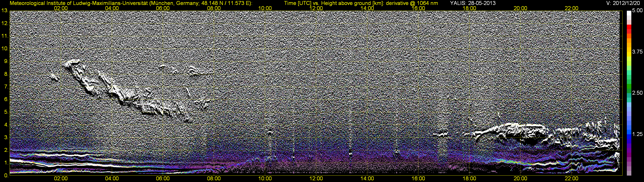The image size is (644, 182).
Task: Click the 5 km height axis label
Action: 6,112
